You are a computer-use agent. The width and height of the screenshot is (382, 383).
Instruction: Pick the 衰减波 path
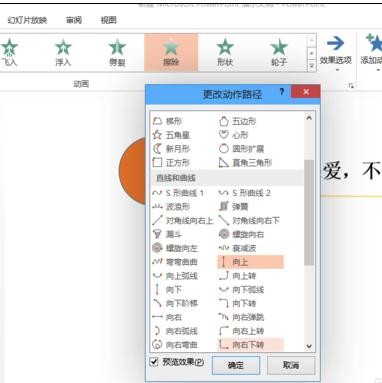(237, 248)
